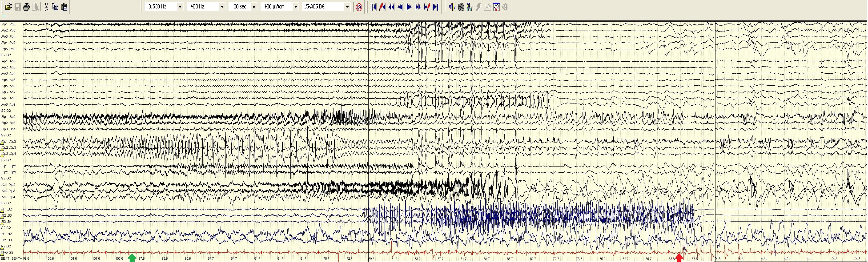Click the Cut scissors icon

(46, 7)
